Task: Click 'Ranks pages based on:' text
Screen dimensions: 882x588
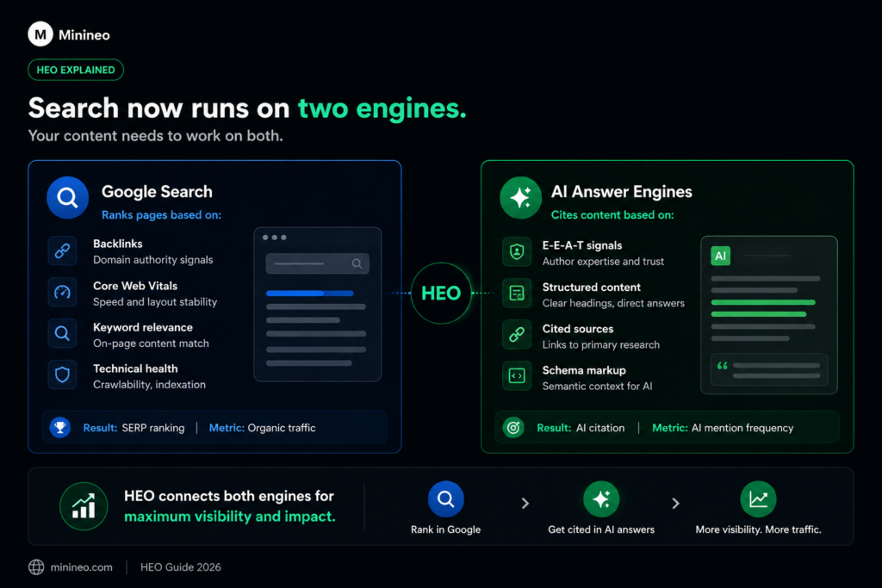Action: click(x=161, y=214)
